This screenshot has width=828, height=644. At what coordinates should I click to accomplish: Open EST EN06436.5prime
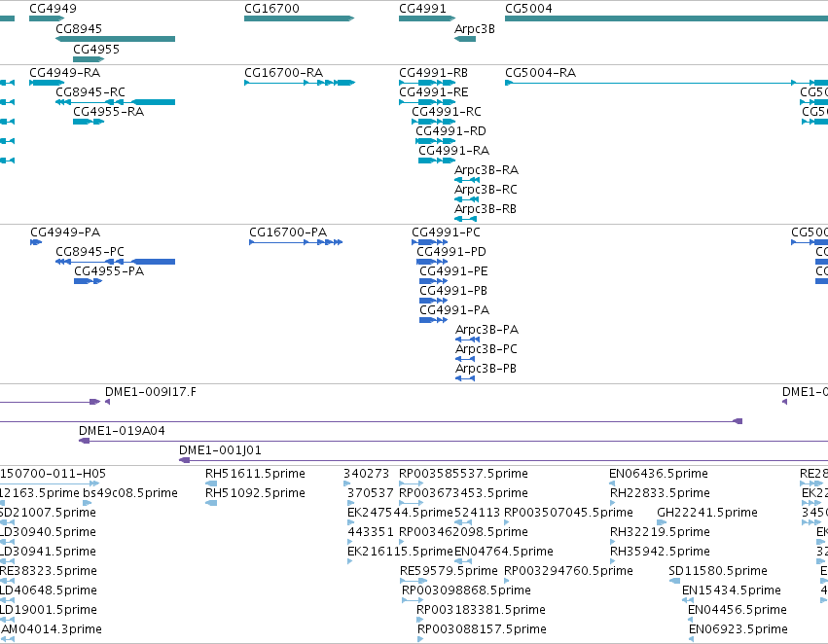click(x=659, y=474)
